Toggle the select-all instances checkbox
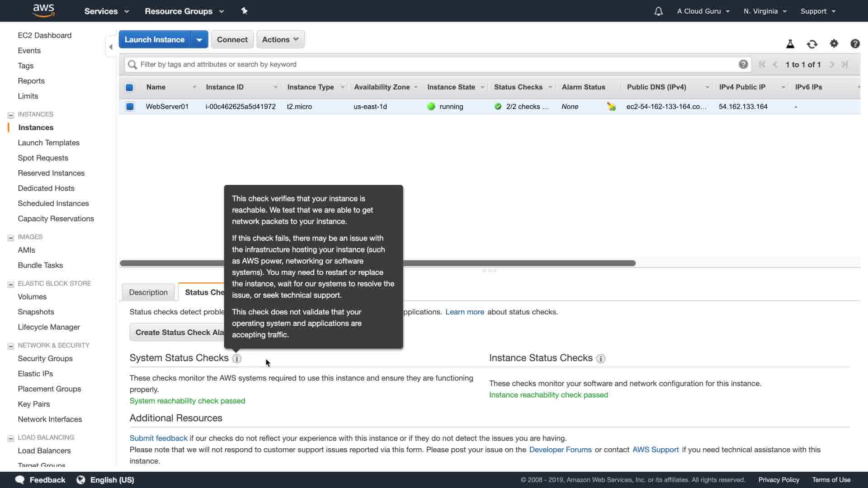The image size is (868, 488). point(129,87)
